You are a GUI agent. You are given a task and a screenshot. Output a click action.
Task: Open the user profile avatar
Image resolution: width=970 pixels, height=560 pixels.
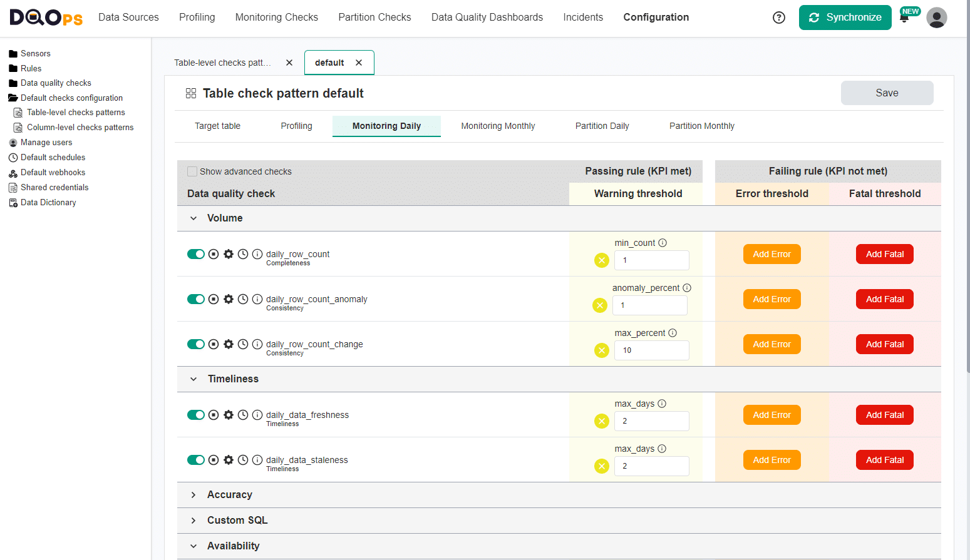point(937,18)
